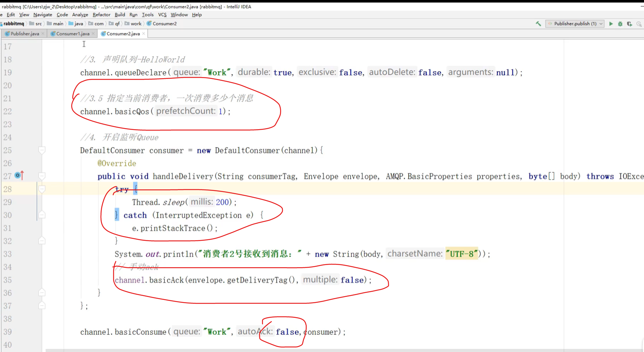Image resolution: width=644 pixels, height=352 pixels.
Task: Switch to the Consumer1.java tab
Action: [x=72, y=33]
